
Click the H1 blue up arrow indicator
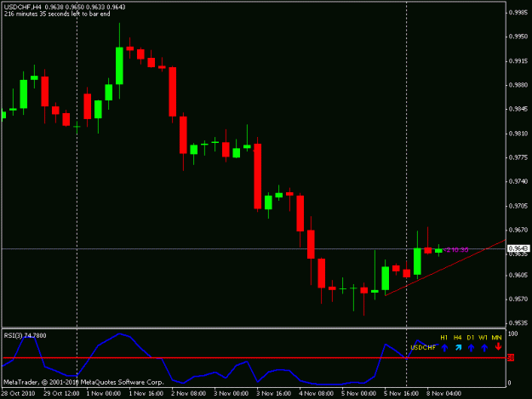tap(444, 347)
